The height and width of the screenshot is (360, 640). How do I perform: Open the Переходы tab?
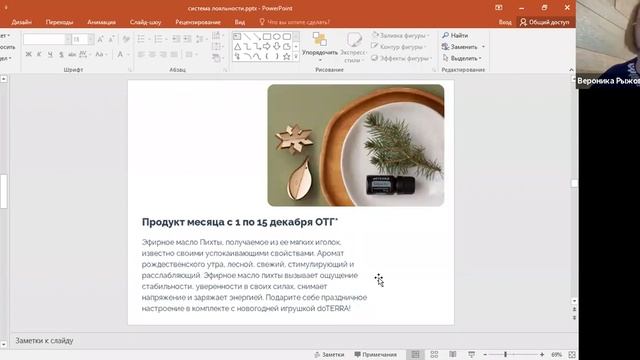point(59,22)
